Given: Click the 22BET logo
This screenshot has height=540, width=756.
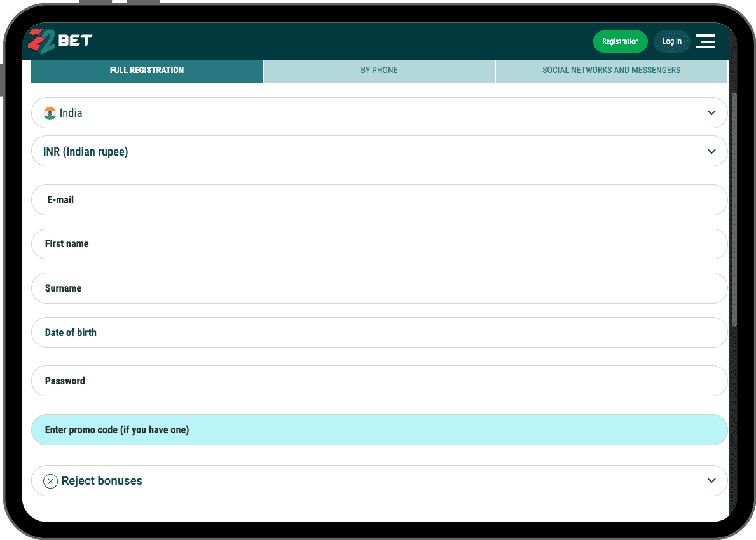Looking at the screenshot, I should tap(60, 41).
